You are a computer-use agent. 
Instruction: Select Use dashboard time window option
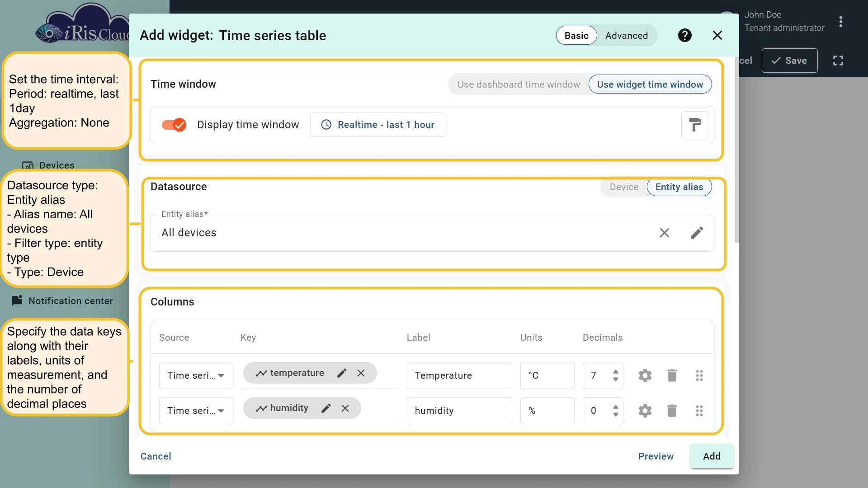click(x=519, y=84)
